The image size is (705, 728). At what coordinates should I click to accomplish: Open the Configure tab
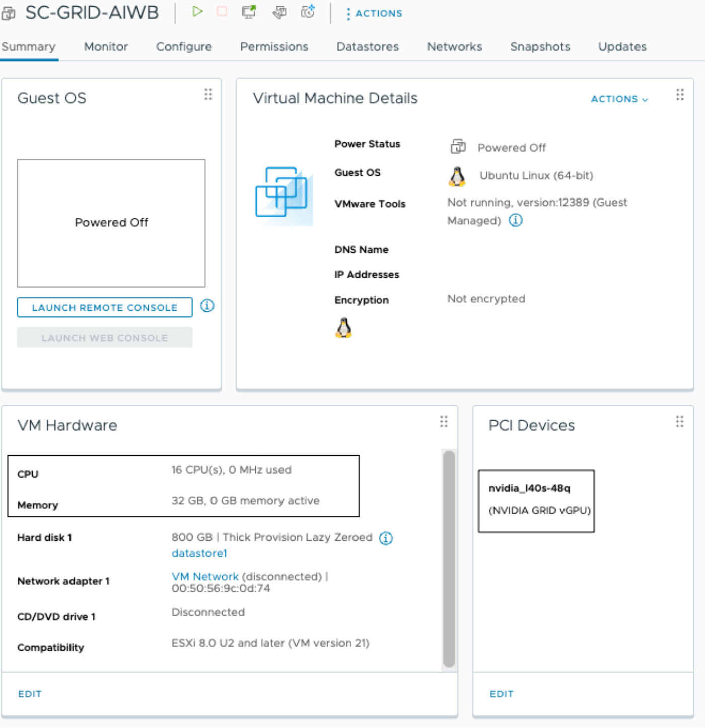tap(184, 47)
